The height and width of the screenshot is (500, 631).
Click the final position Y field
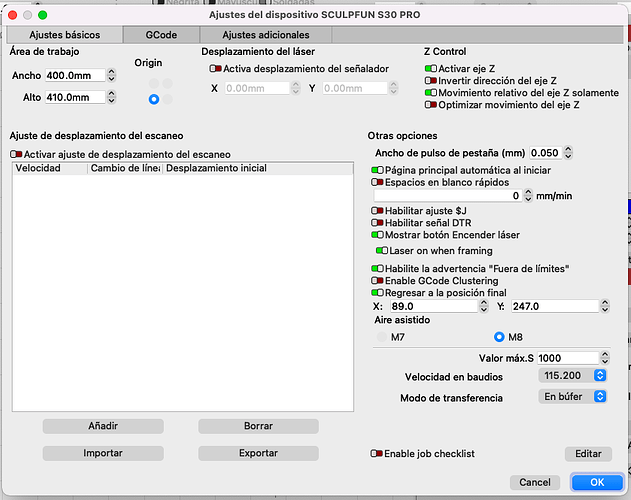tap(555, 306)
